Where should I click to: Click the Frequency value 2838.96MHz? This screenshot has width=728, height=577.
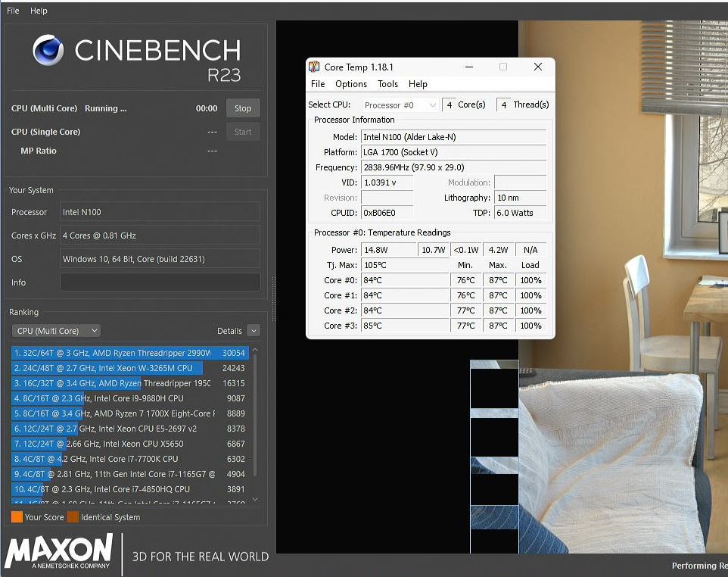453,167
